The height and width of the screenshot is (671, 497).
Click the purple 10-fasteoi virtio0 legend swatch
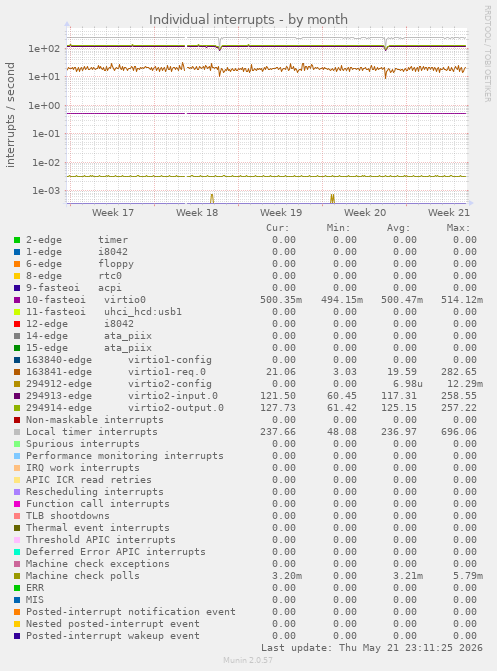pyautogui.click(x=17, y=300)
